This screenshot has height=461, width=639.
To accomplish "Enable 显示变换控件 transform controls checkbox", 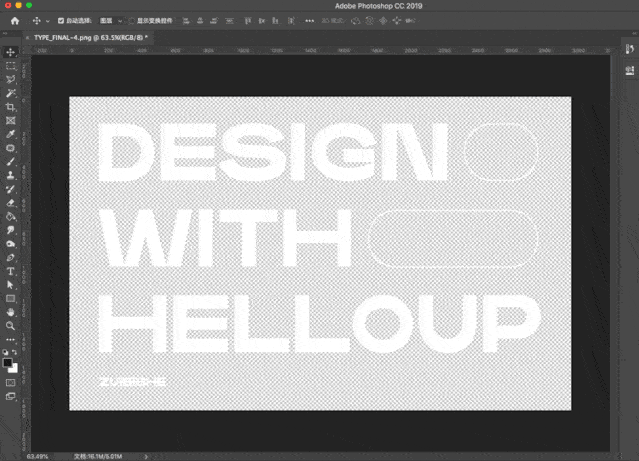I will point(131,20).
